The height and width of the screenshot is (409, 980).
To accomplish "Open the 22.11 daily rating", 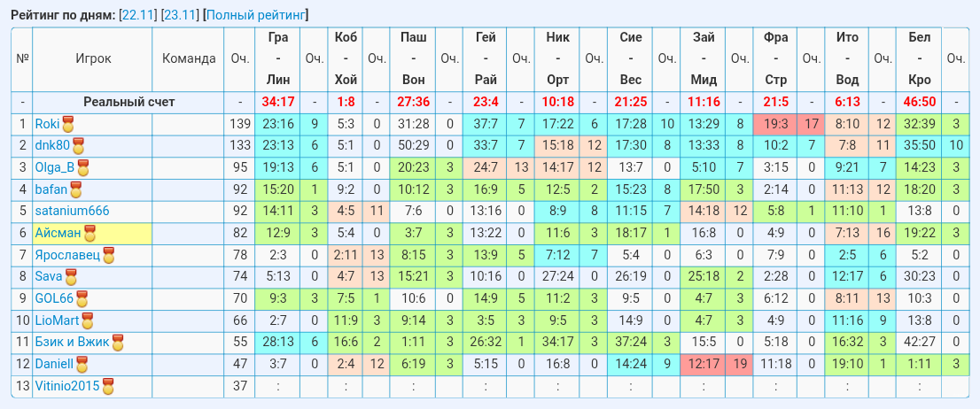I will [x=137, y=16].
